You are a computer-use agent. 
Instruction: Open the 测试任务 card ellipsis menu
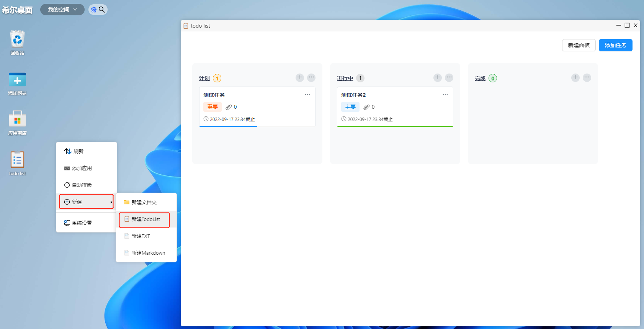pyautogui.click(x=307, y=95)
